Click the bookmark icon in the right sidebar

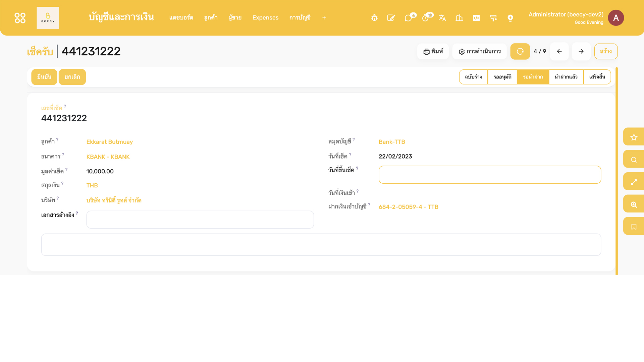click(634, 226)
